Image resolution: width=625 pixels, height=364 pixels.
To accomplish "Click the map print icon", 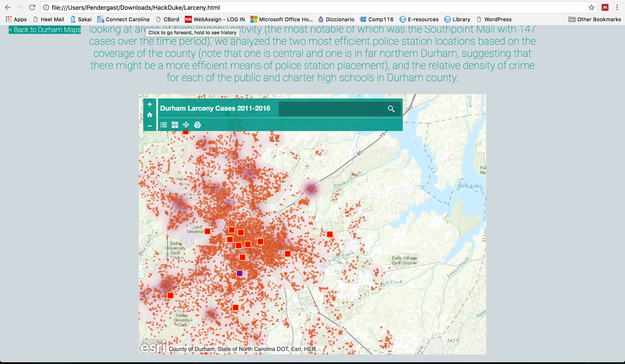I will click(197, 125).
